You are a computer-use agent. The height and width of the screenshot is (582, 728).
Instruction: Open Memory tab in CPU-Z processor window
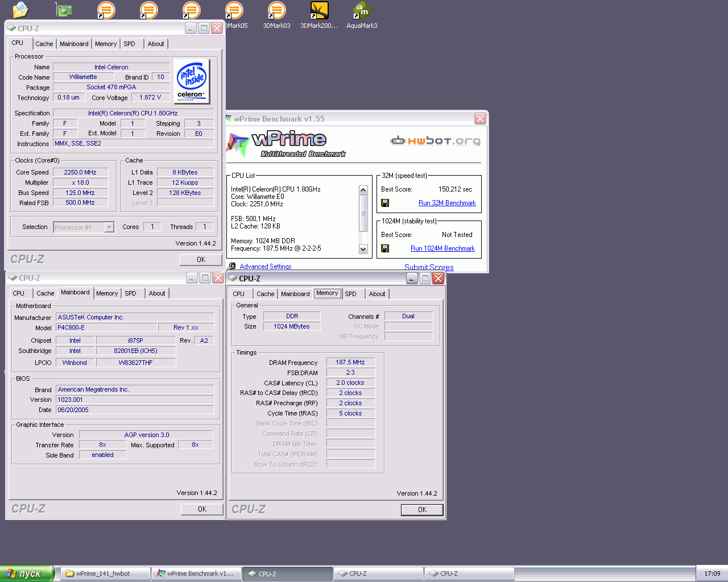click(x=106, y=44)
